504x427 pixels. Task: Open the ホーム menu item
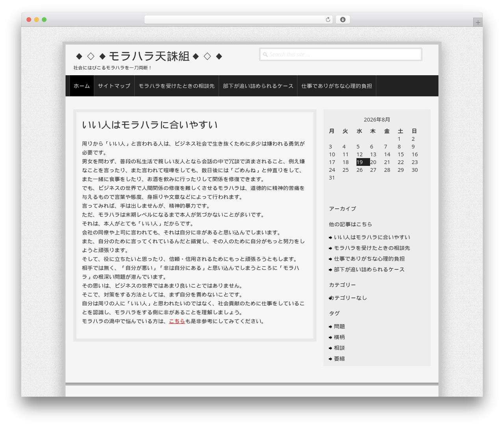(82, 86)
